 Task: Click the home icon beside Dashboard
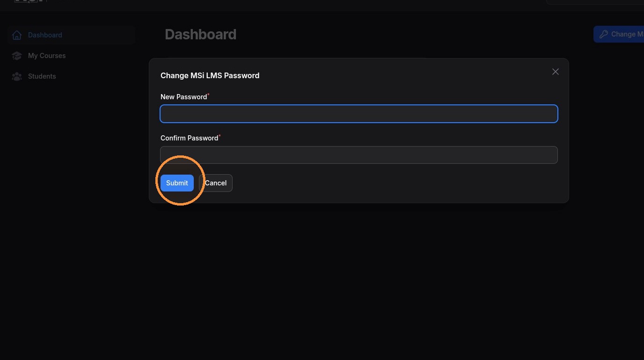17,35
